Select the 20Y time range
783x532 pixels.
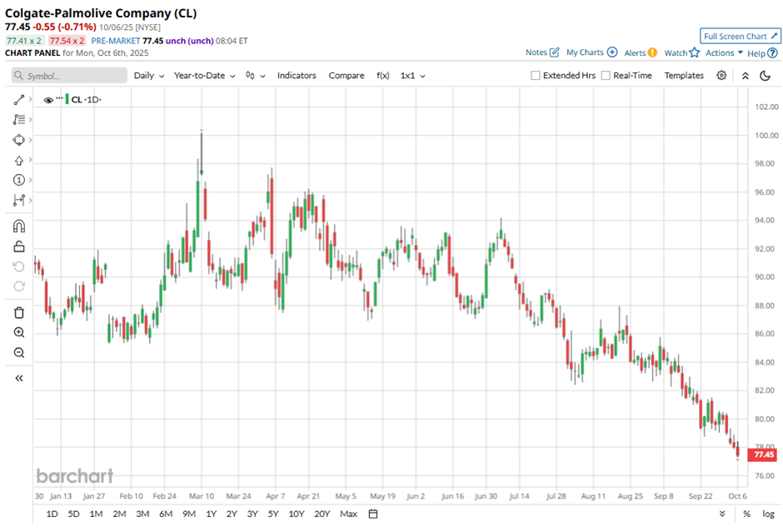(322, 514)
